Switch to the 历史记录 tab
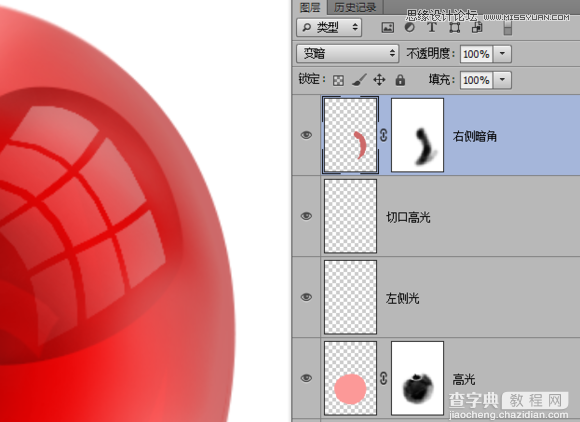 point(355,7)
